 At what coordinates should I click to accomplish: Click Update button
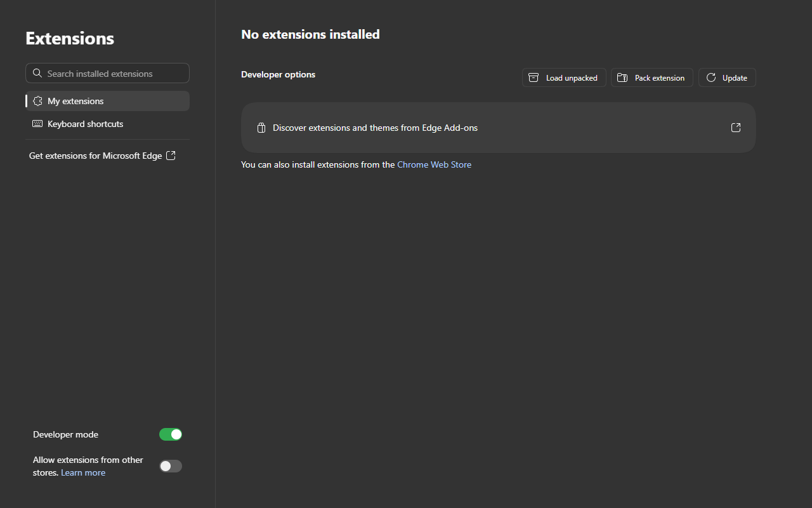pos(727,77)
